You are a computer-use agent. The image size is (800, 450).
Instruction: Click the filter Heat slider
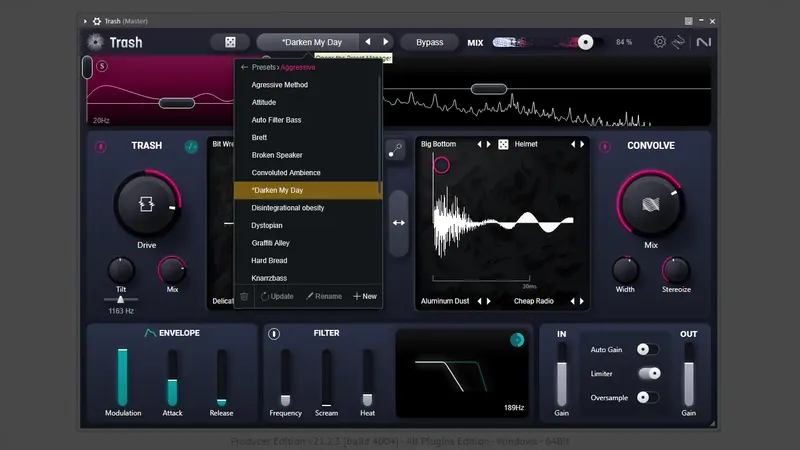pyautogui.click(x=367, y=378)
